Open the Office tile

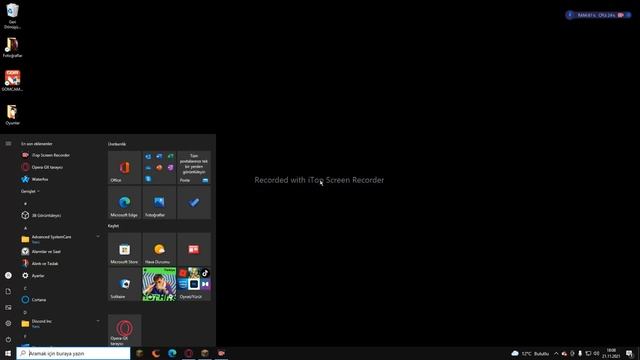click(x=124, y=167)
